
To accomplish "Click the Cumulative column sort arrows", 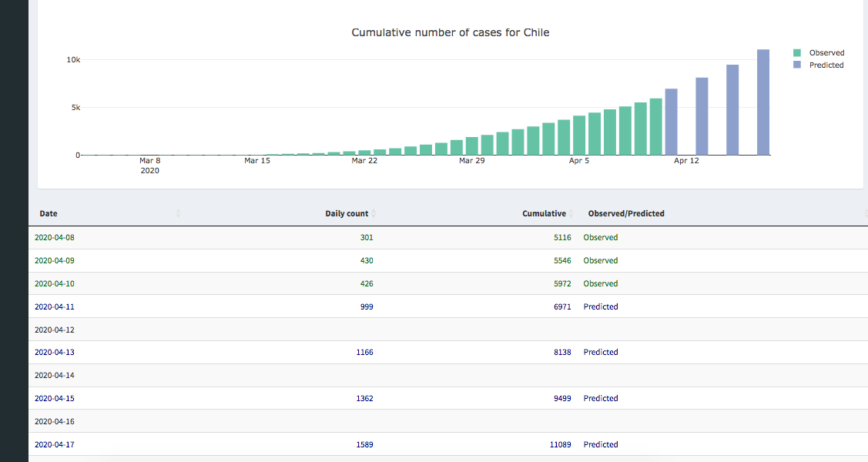I will [571, 213].
